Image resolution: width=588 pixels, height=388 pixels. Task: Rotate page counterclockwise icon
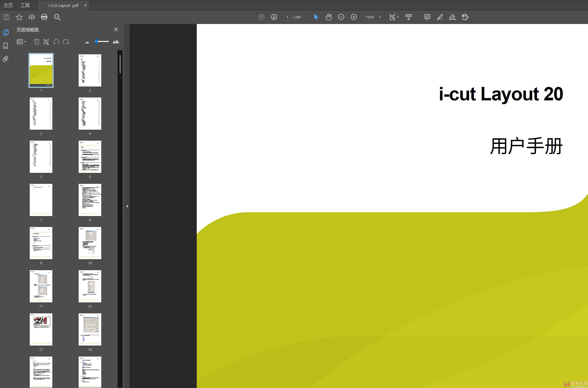pyautogui.click(x=56, y=42)
